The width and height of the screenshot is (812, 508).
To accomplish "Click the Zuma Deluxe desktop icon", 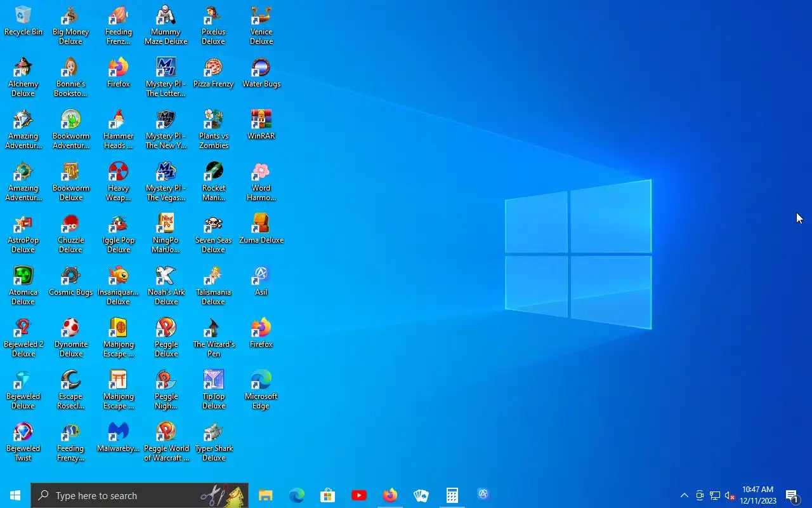I will tap(261, 229).
